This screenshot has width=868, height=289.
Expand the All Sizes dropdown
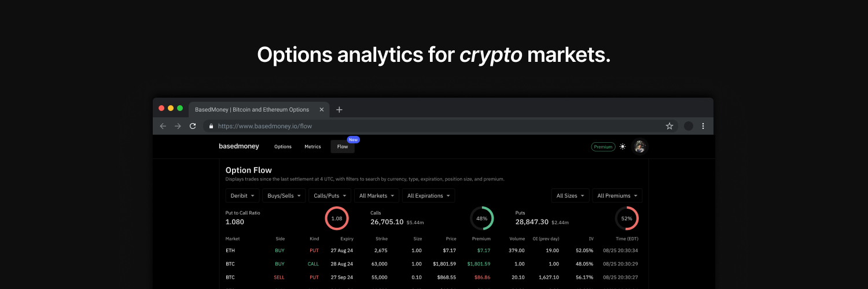click(570, 196)
